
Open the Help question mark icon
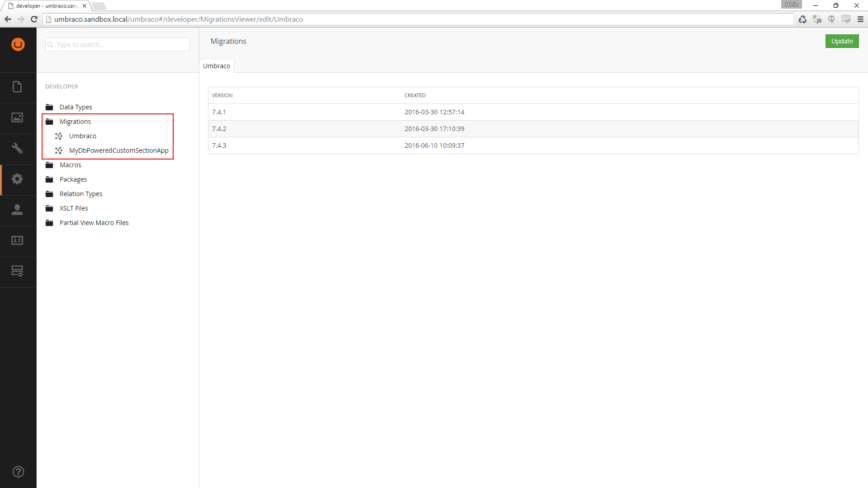(18, 472)
